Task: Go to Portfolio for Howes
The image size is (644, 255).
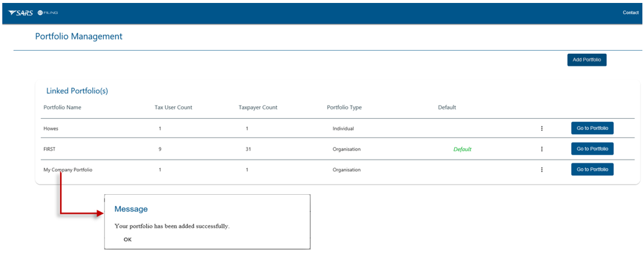Action: point(592,129)
